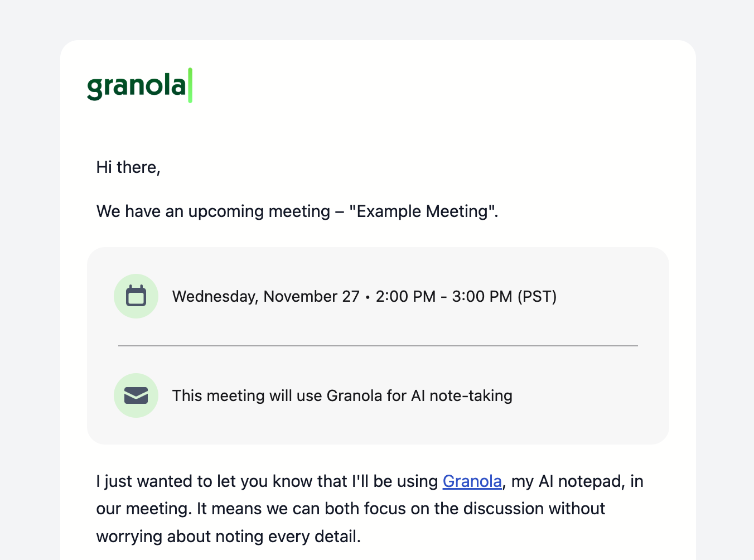Click the "worrying about noting every detail" line
Viewport: 754px width, 560px height.
point(228,537)
